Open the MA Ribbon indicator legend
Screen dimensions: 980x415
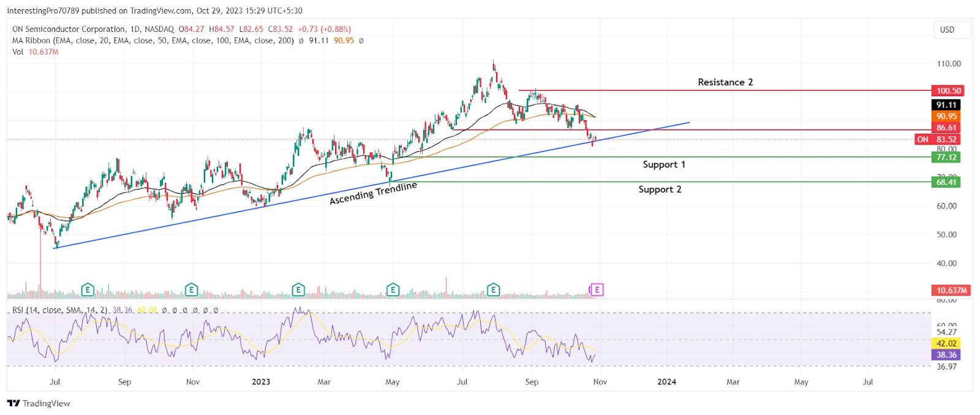click(x=153, y=40)
